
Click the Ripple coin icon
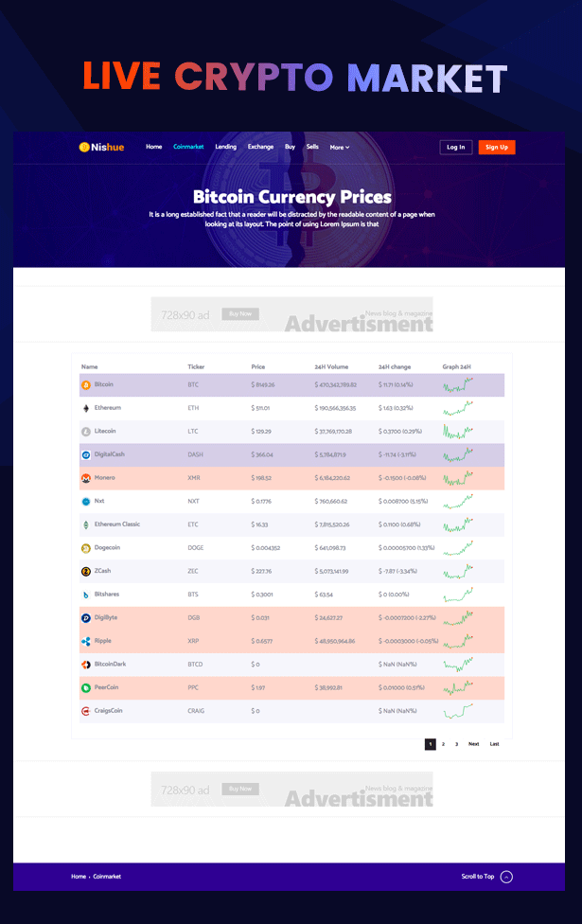coord(84,641)
